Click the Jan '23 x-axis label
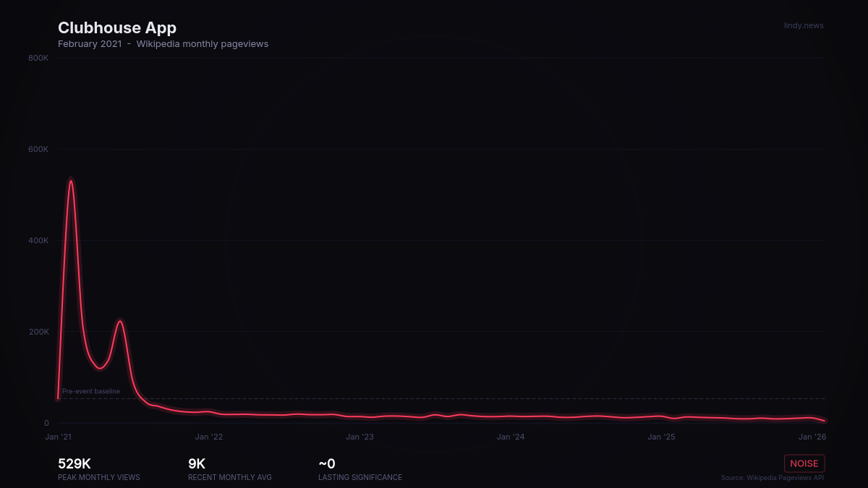Screen dimensions: 868x488 [x=359, y=437]
